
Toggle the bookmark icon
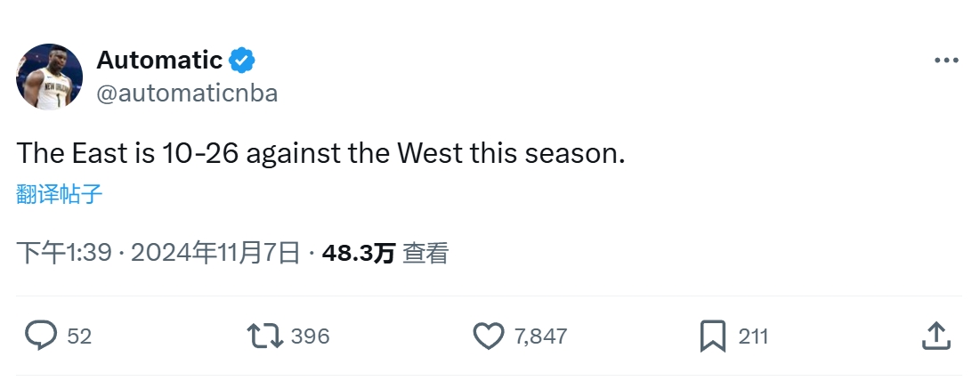coord(712,336)
